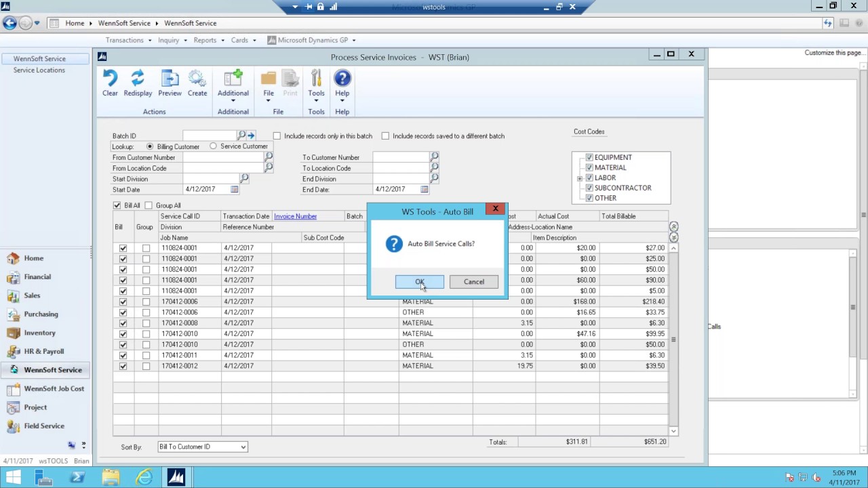Open the Microsoft Dynamics GP menu
868x488 pixels.
(312, 40)
